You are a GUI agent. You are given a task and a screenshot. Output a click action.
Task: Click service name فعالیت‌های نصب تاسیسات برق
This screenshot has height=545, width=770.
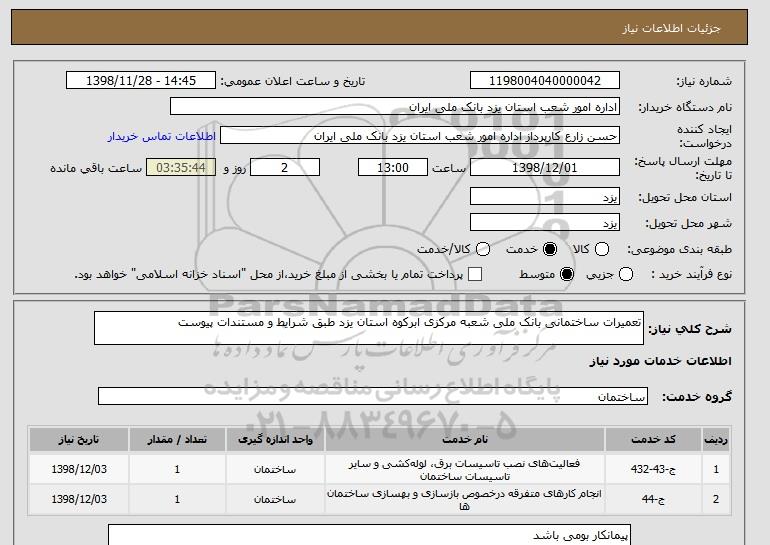point(465,469)
